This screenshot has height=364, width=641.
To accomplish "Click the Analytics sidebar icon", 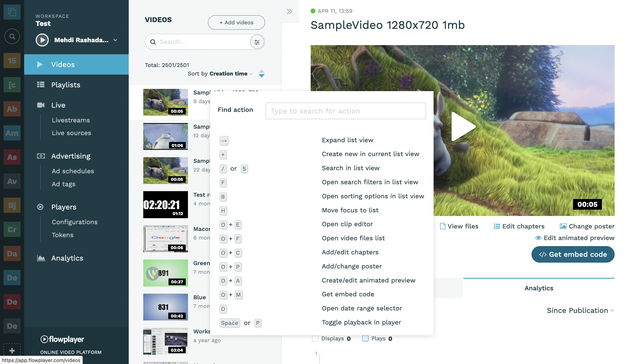I will coord(41,258).
